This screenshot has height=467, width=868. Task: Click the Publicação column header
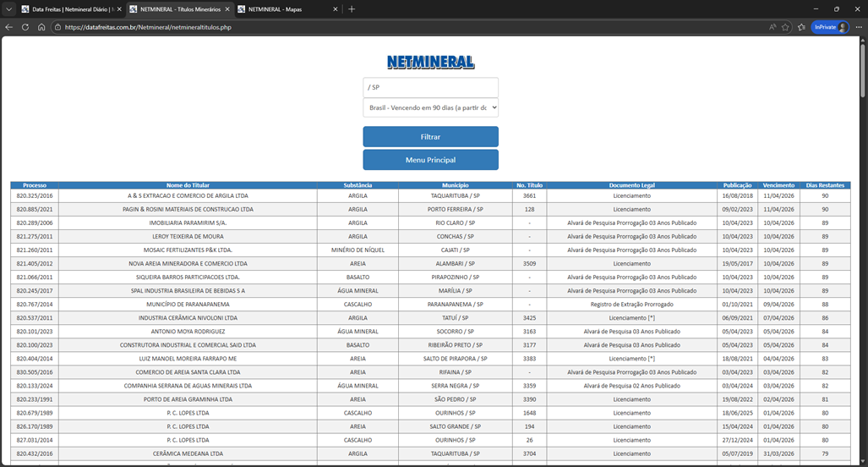point(737,185)
